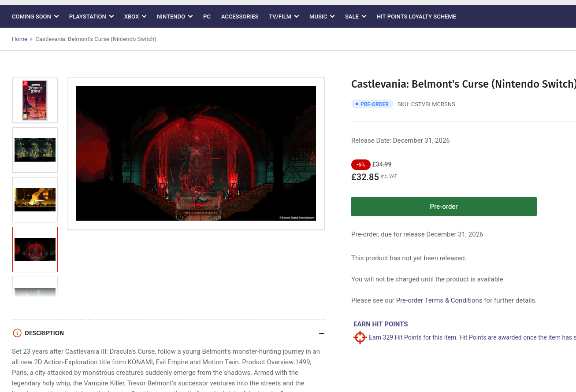Expand the Xbox menu chevron
The image size is (576, 392).
[144, 16]
